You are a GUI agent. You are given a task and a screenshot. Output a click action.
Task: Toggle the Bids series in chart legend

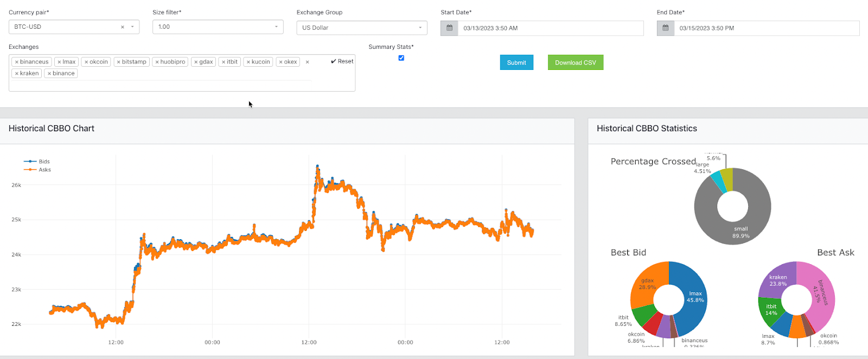[43, 162]
